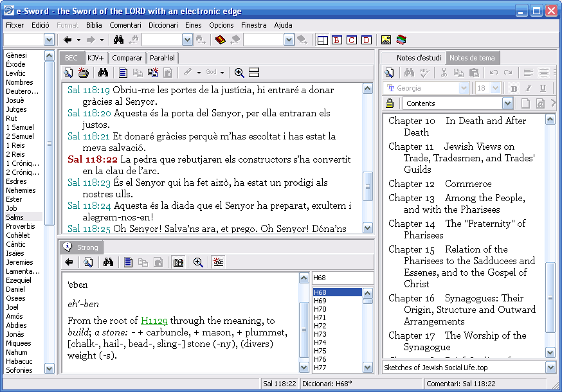Open the 'God' highlight dropdown arrow
Viewport: 562px width, 392px height.
click(x=222, y=73)
